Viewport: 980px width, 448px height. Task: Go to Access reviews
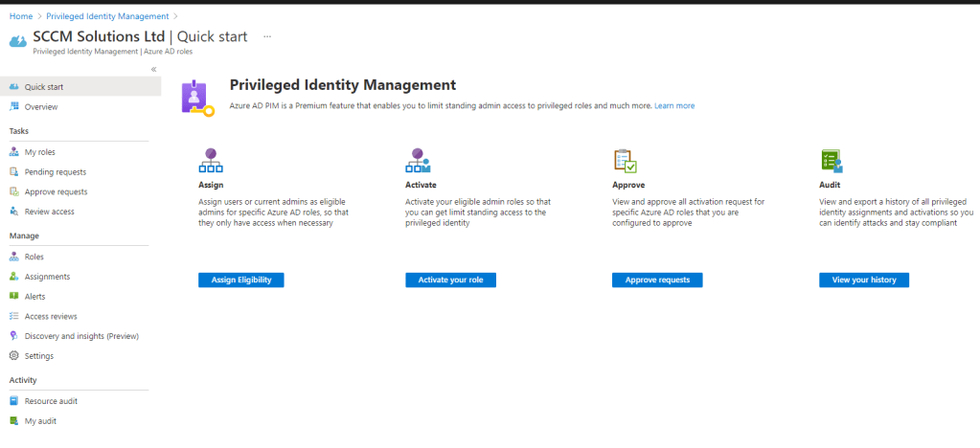[x=51, y=316]
